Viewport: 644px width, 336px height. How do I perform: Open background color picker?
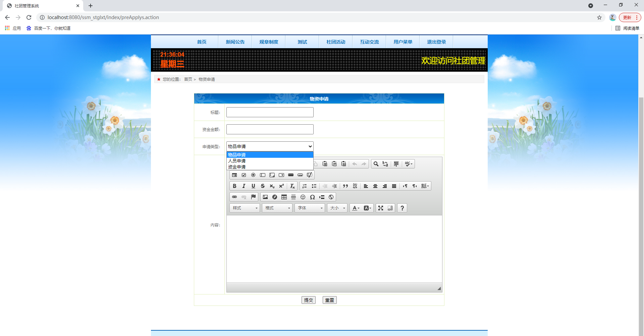click(x=367, y=208)
